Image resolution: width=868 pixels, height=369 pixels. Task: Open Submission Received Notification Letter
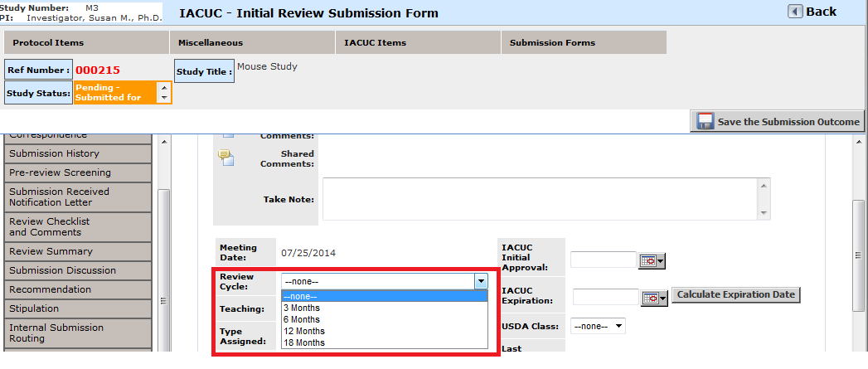click(77, 197)
